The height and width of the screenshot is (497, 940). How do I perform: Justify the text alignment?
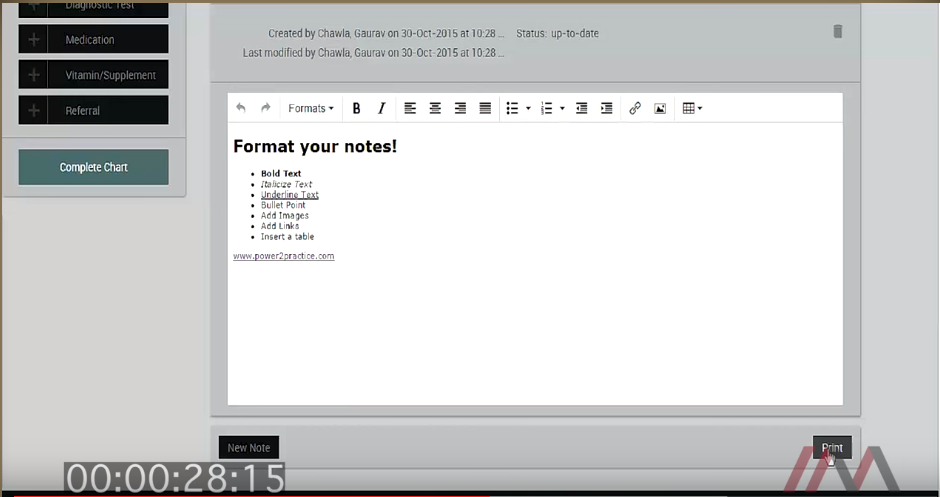click(485, 108)
